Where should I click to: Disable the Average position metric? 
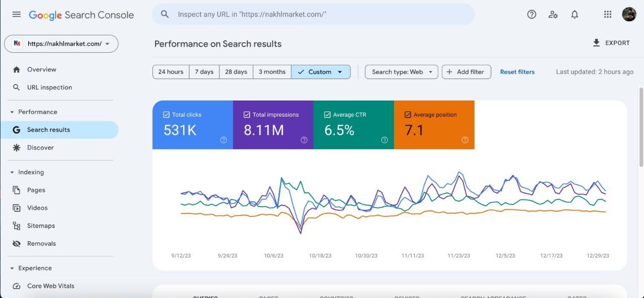(408, 115)
